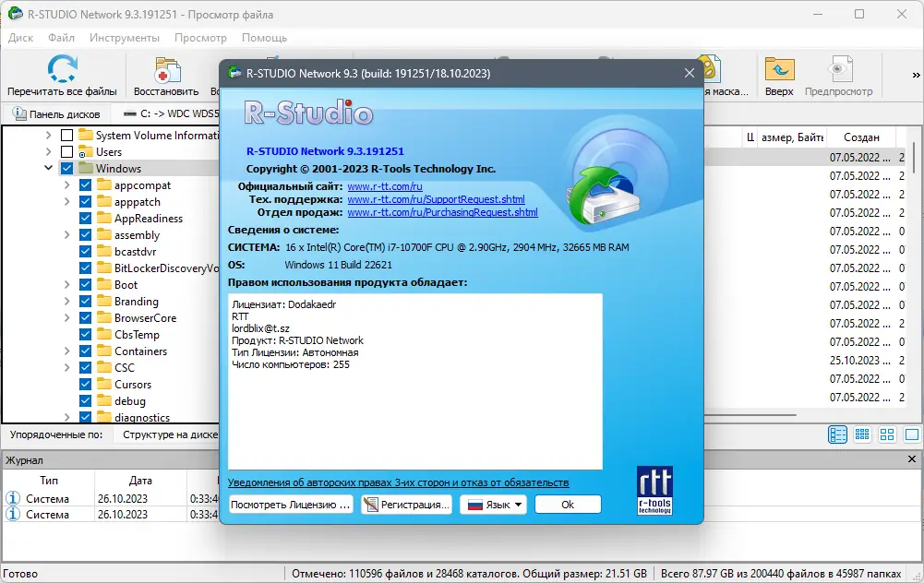Click the Создан column header
Viewport: 924px width, 583px height.
click(861, 137)
